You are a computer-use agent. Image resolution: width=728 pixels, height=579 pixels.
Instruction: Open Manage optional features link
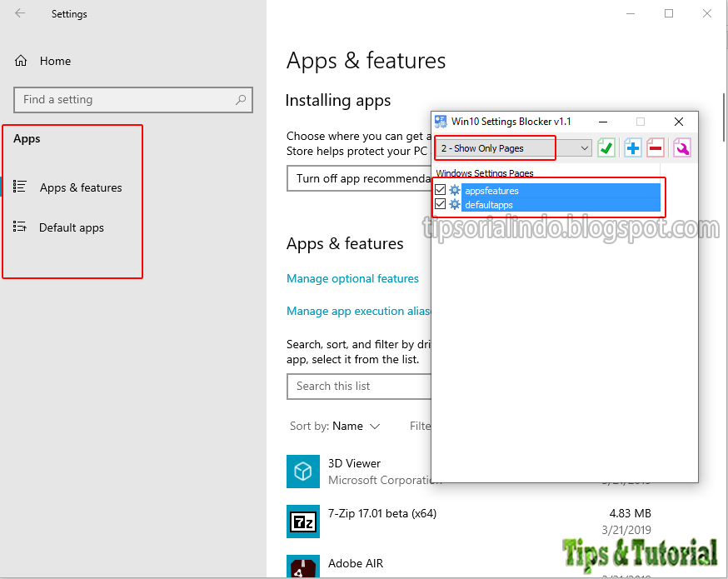(352, 278)
